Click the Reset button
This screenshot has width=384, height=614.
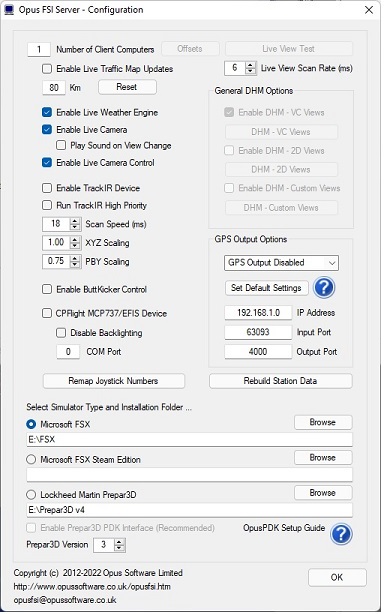point(127,87)
